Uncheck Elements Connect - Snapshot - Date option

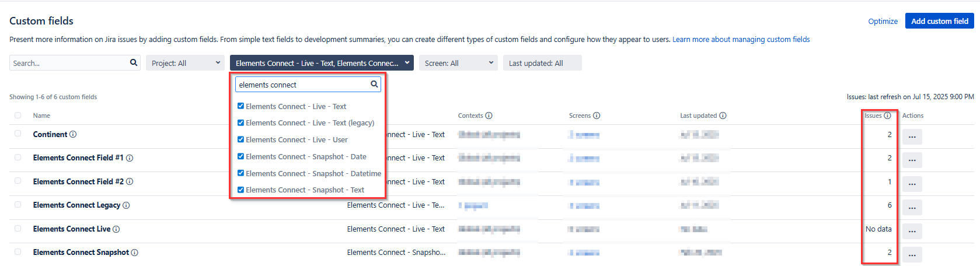[x=240, y=156]
